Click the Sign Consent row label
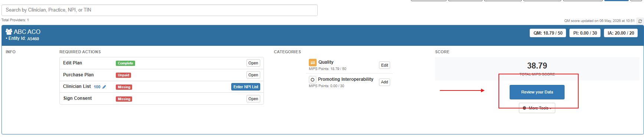 point(78,98)
